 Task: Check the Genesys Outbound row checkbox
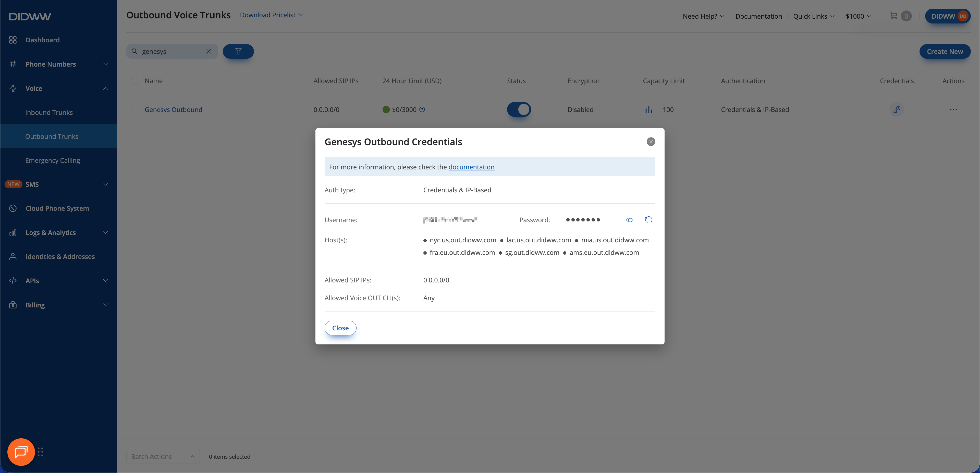pos(134,109)
